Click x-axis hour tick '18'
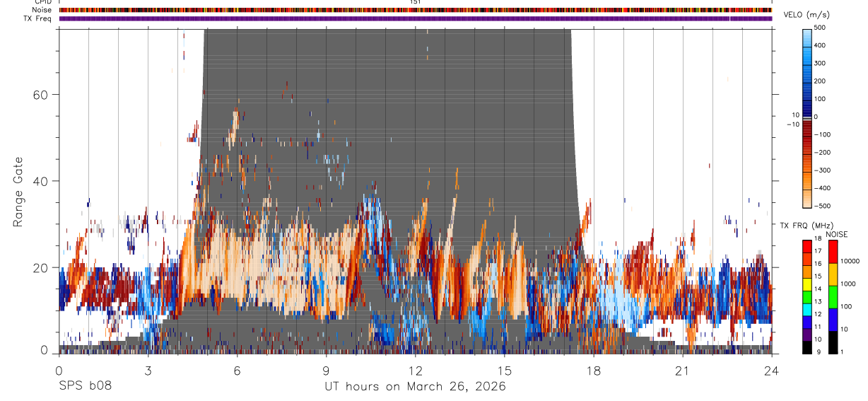Image resolution: width=868 pixels, height=401 pixels. (594, 371)
